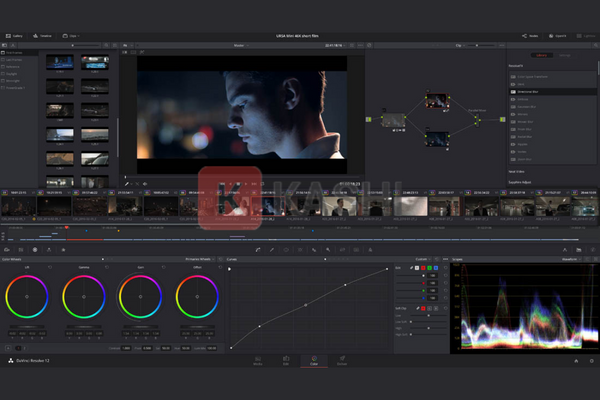Click the Soft Clip Low slider
Screen dimensions: 600x400
click(428, 315)
